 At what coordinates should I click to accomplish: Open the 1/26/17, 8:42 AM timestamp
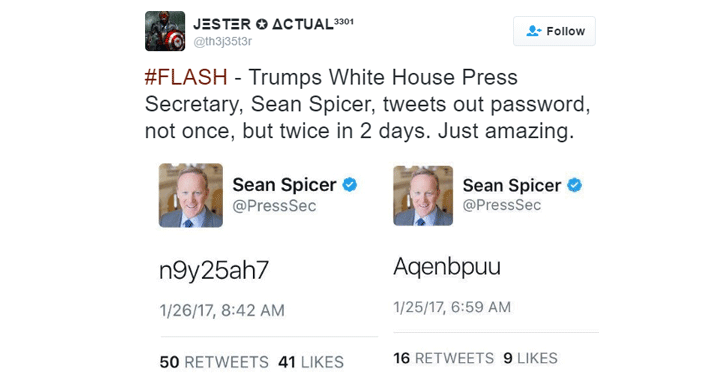222,310
